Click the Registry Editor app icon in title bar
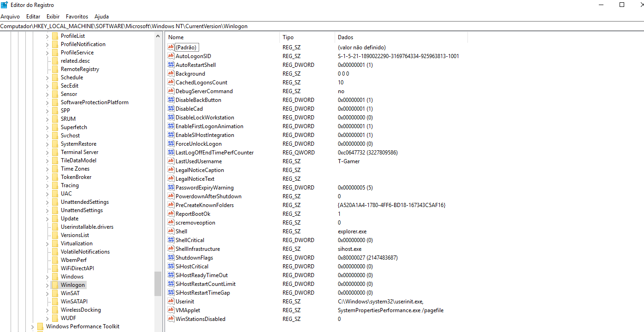This screenshot has height=332, width=644. pyautogui.click(x=4, y=5)
